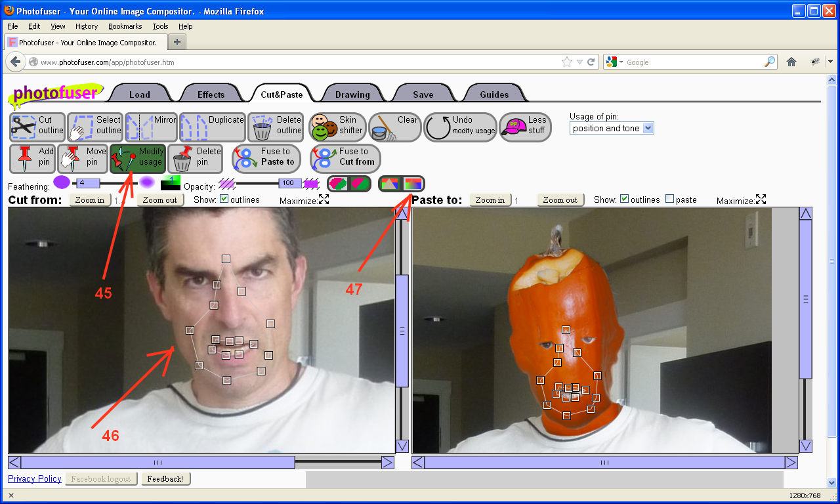
Task: Open the Tools menu
Action: (x=160, y=26)
